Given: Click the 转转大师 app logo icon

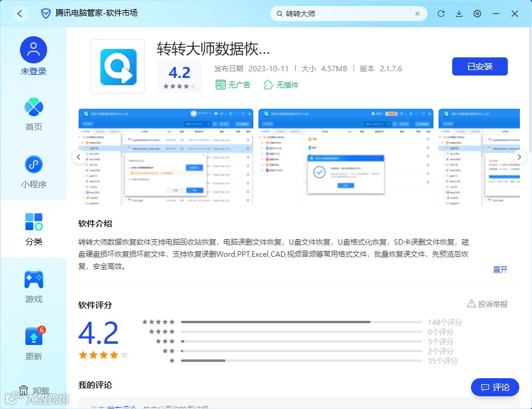Looking at the screenshot, I should click(118, 66).
